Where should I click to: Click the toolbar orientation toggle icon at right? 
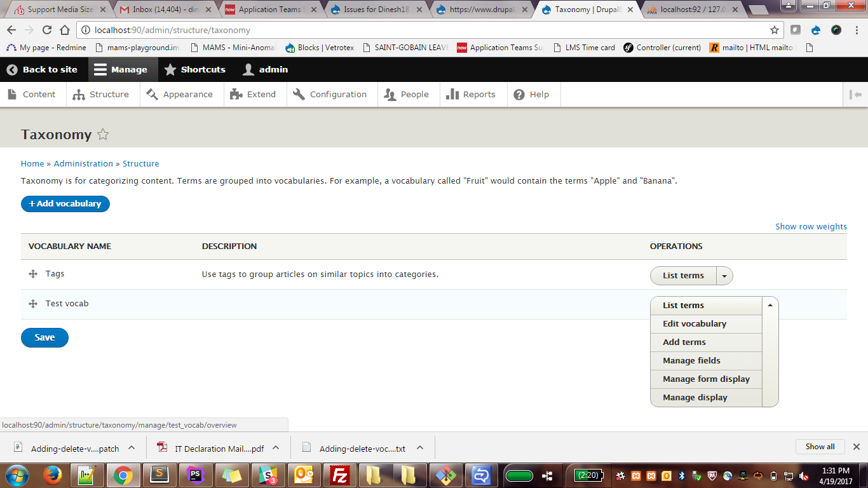pos(855,94)
